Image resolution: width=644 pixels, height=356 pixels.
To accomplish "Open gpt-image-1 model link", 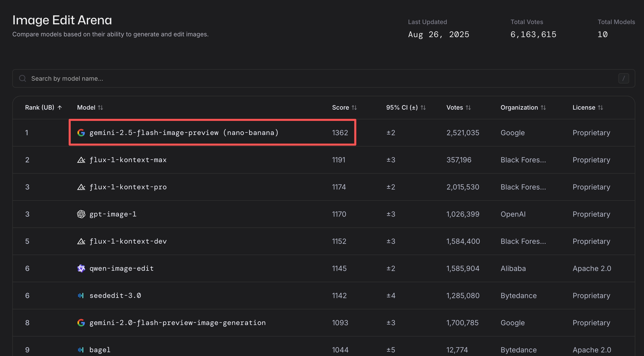I will (x=113, y=214).
